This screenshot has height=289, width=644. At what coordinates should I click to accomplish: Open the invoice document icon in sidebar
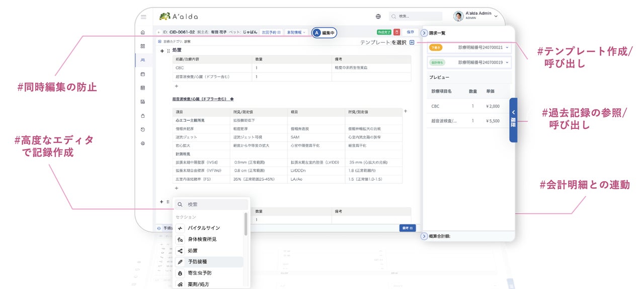[x=143, y=102]
